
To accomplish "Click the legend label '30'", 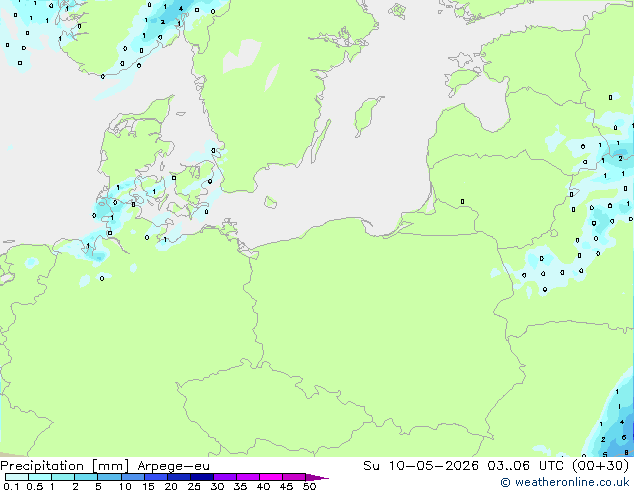I will (x=217, y=486).
